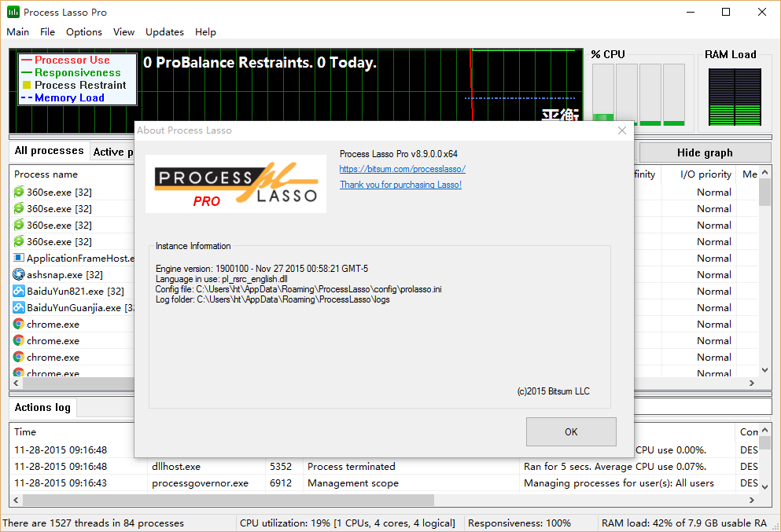Click the Process Lasso title bar icon
The image size is (781, 532).
pyautogui.click(x=13, y=12)
